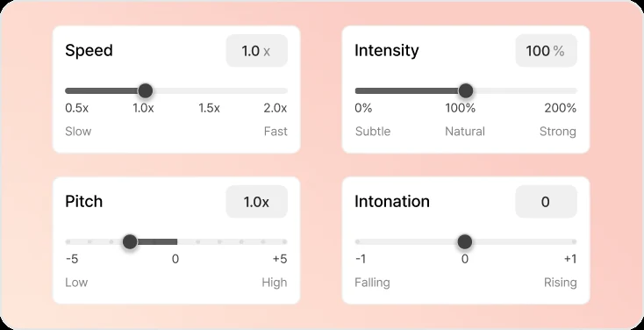Set Speed to the 1.5x mark

click(210, 90)
